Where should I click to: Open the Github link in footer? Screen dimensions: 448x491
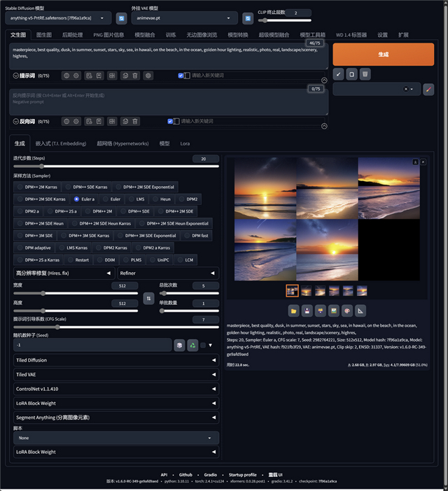point(185,474)
